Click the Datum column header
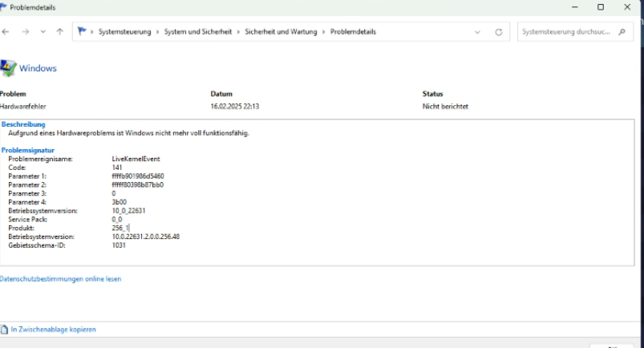Image resolution: width=644 pixels, height=348 pixels. pos(221,94)
